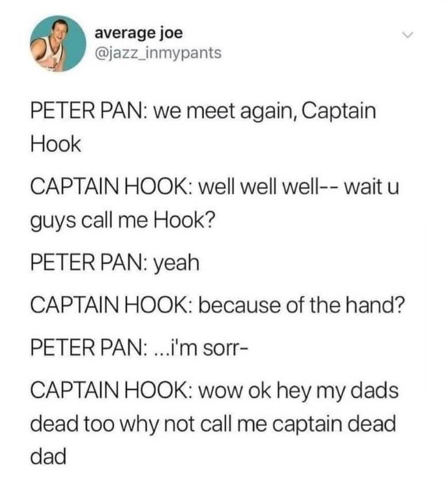Click the text 'because of the hand?'
448x483 pixels.
tap(301, 305)
